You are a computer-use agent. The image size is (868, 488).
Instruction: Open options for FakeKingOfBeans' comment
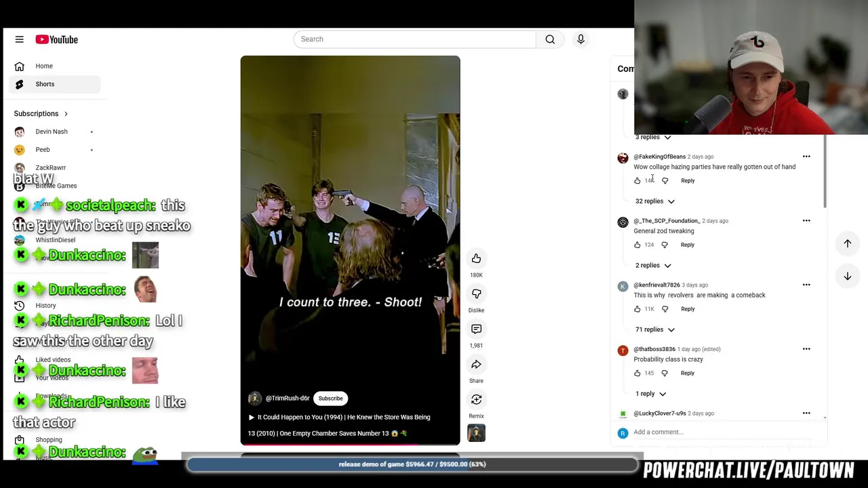[x=806, y=157]
